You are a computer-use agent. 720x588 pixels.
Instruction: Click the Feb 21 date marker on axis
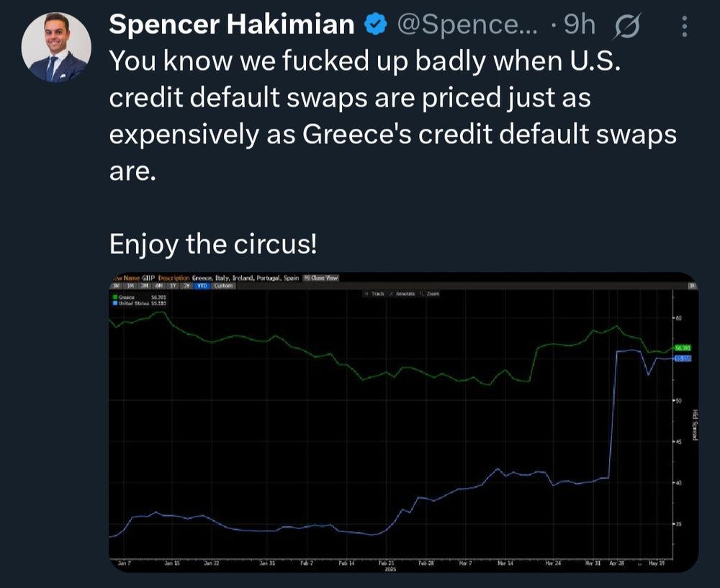click(x=386, y=563)
